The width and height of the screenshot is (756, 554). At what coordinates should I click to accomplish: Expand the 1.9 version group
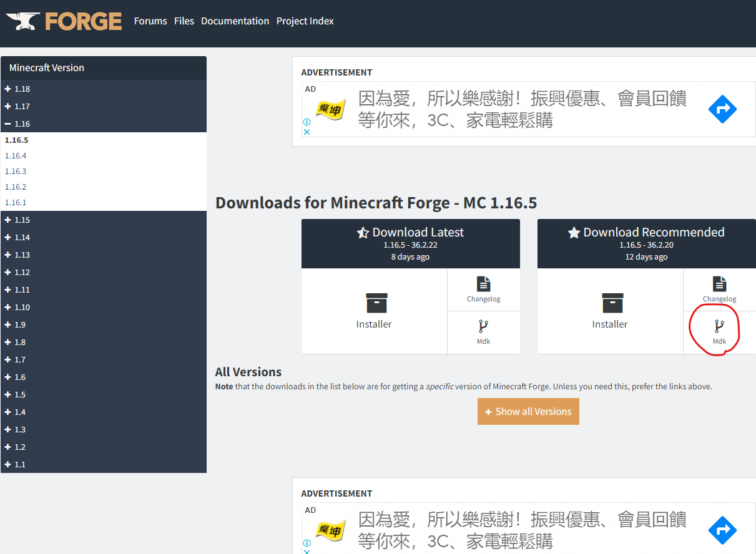104,324
